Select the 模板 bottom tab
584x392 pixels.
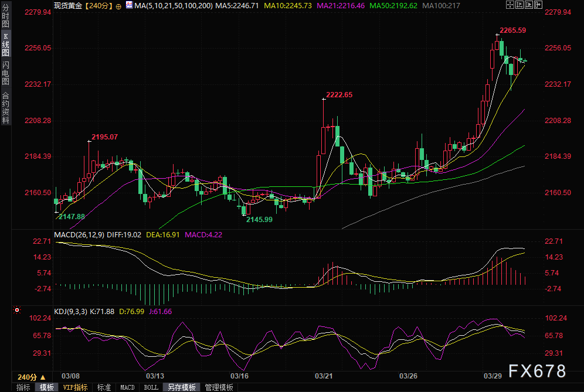pyautogui.click(x=46, y=387)
